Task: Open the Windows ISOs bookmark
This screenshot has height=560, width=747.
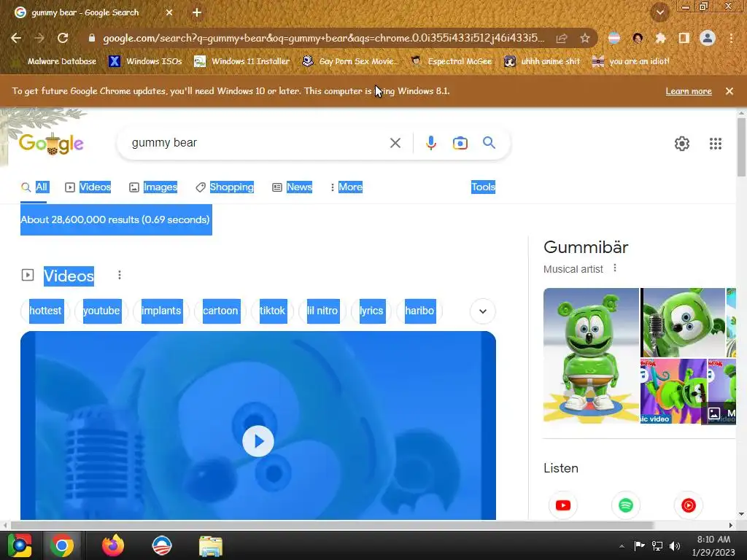Action: click(x=146, y=61)
